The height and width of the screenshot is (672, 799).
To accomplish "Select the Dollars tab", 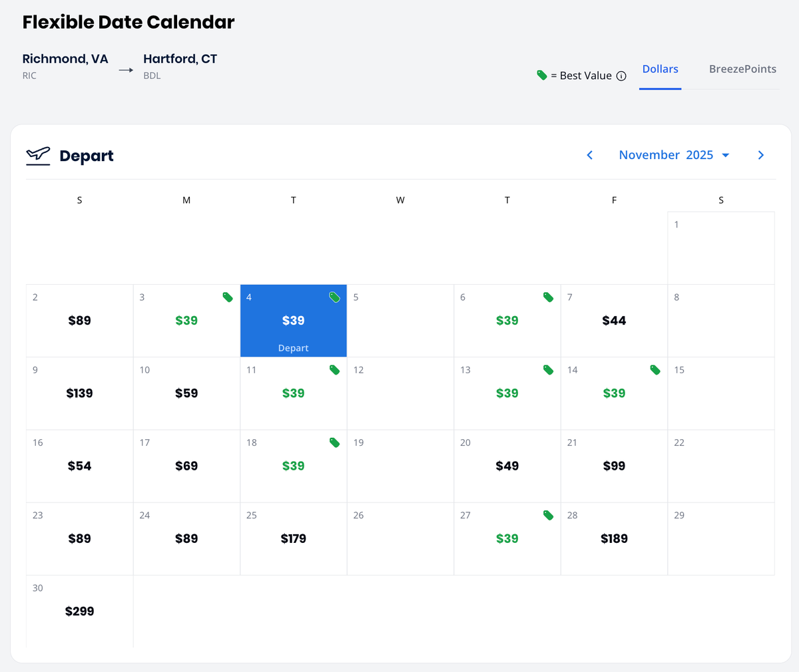I will click(660, 69).
